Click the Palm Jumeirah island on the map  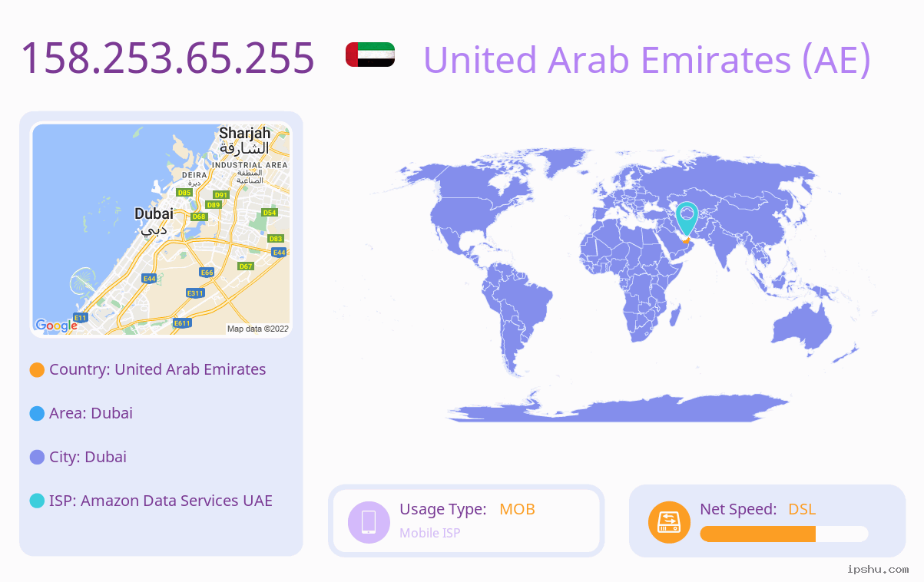[82, 283]
